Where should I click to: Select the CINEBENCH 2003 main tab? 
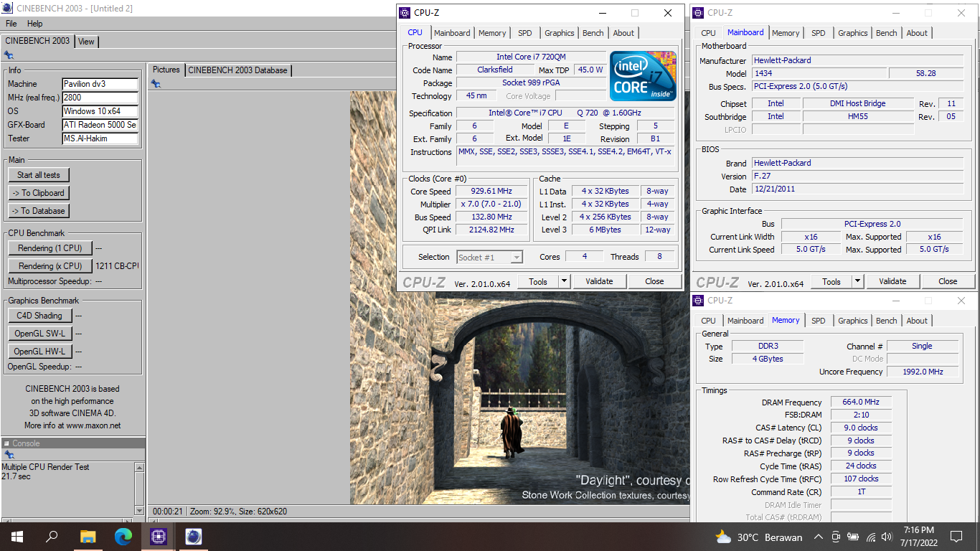[x=37, y=41]
